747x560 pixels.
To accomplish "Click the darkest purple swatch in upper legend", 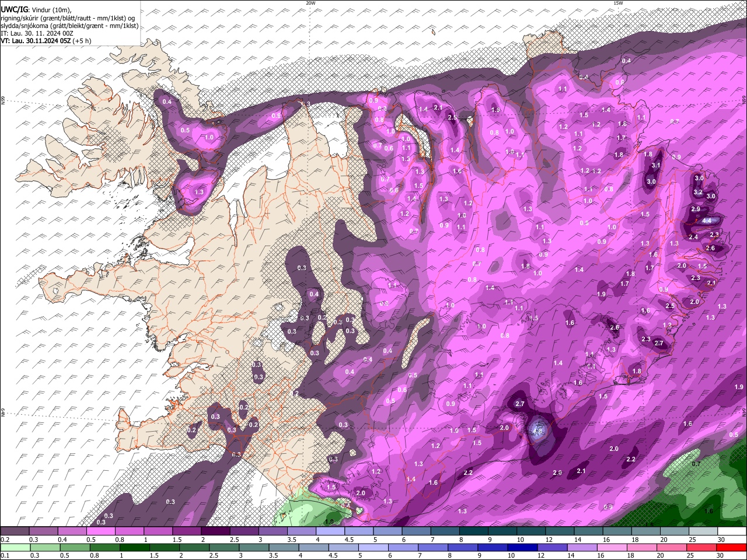I will point(215,531).
